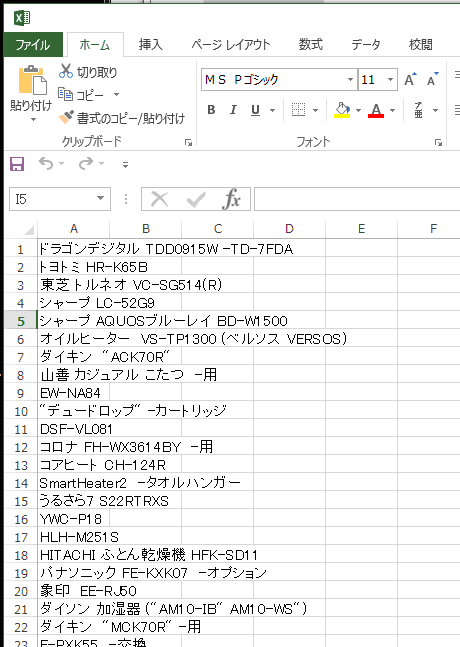Select row 12 header
This screenshot has height=647, width=460.
tap(21, 447)
